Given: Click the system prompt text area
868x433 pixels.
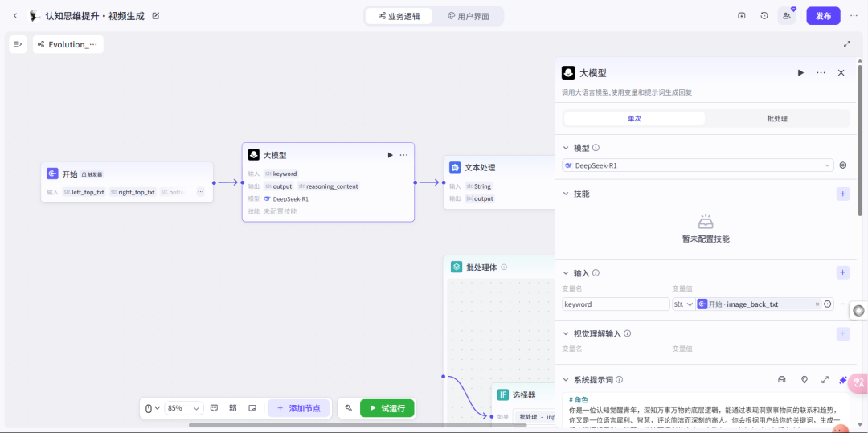Looking at the screenshot, I should 706,411.
